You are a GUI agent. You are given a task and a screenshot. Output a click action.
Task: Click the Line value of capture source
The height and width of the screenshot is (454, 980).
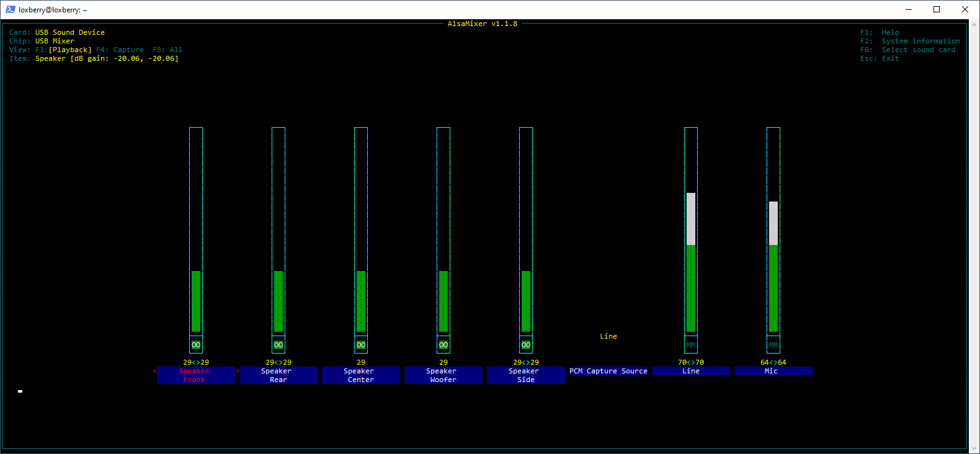click(608, 336)
